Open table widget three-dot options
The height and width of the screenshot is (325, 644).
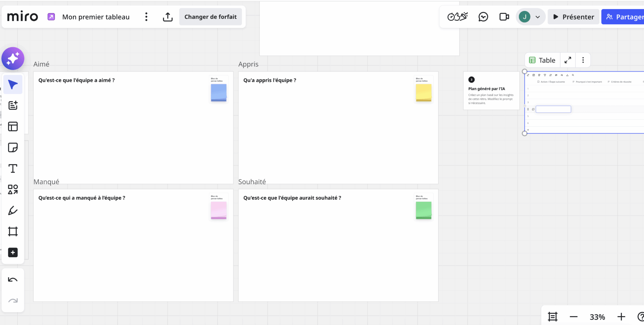pos(583,60)
